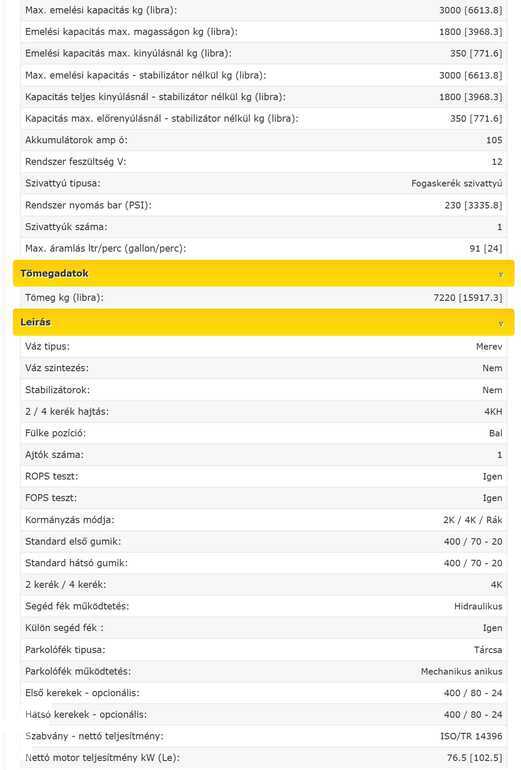This screenshot has width=521, height=770.
Task: Collapse the Leírás section header
Action: coord(263,322)
